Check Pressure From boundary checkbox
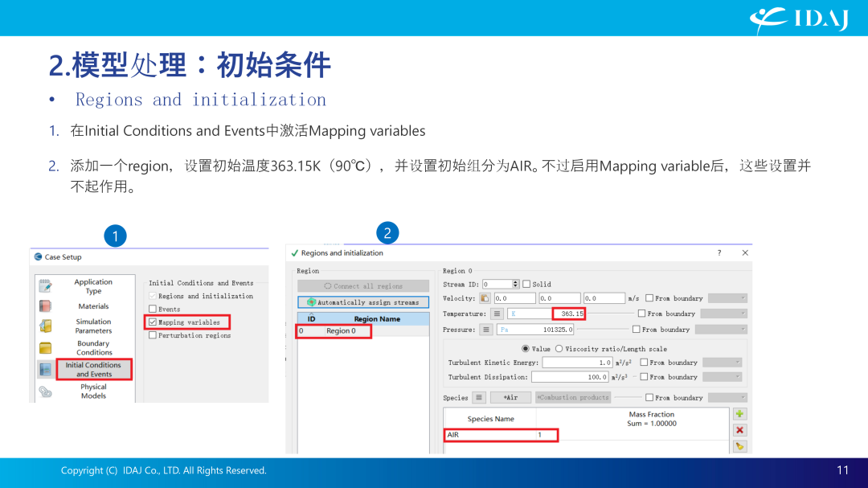The image size is (868, 488). click(x=637, y=329)
